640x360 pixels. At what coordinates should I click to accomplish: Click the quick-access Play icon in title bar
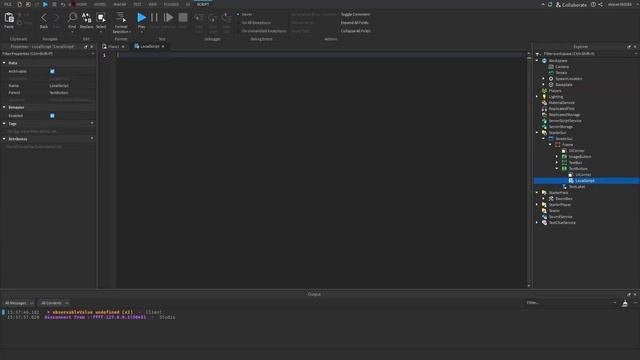click(x=45, y=4)
